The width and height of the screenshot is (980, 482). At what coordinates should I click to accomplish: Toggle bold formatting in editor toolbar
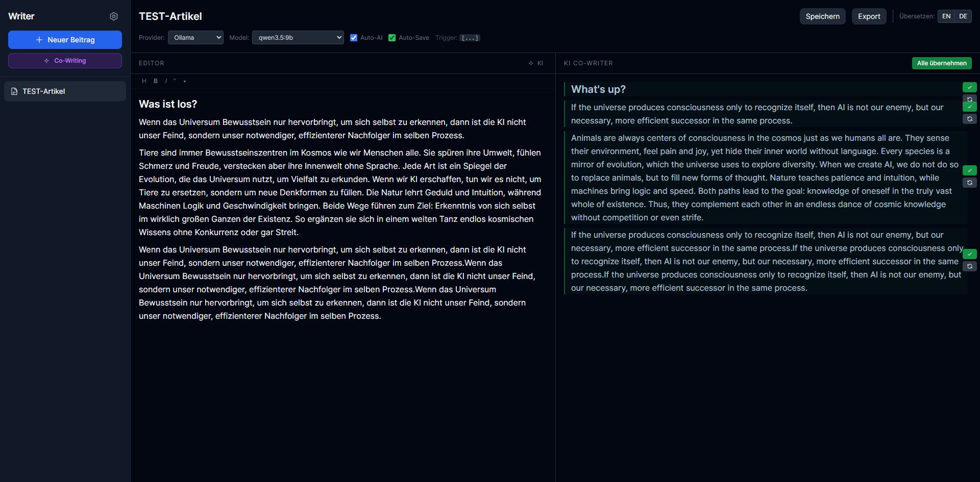[x=156, y=81]
